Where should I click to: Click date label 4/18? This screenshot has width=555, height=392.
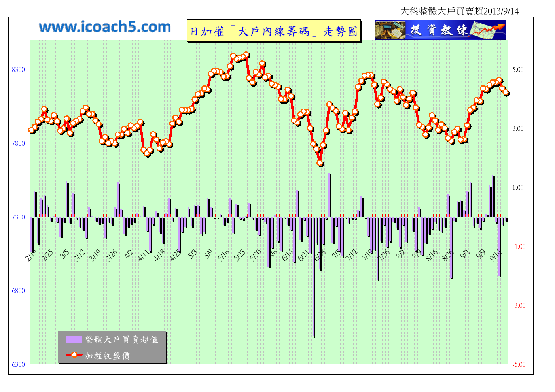point(159,255)
